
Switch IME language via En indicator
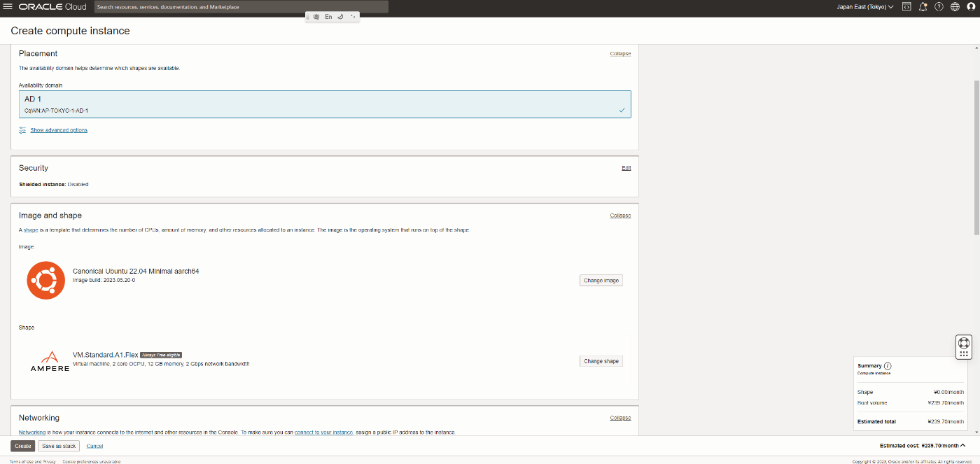click(328, 16)
